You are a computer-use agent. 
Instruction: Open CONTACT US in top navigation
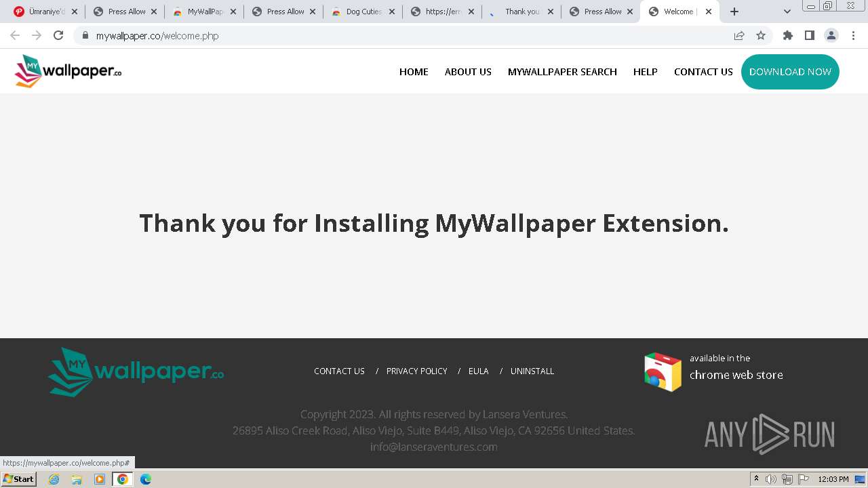pyautogui.click(x=703, y=72)
